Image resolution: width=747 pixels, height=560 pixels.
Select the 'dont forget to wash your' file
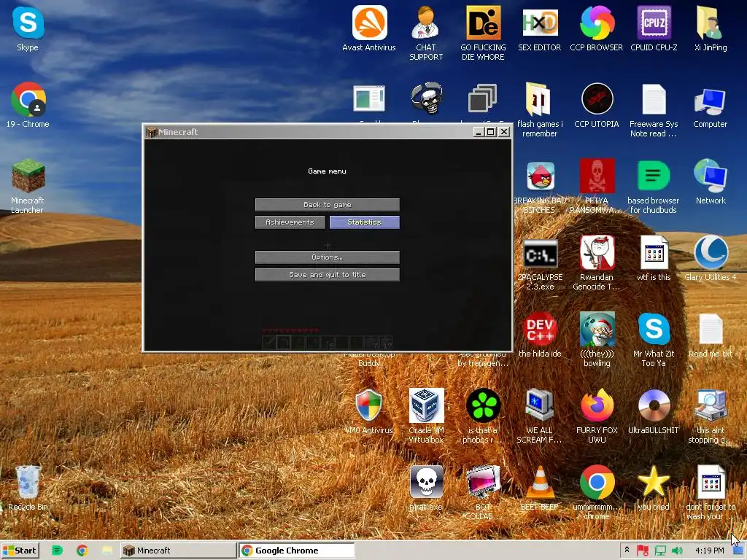(x=711, y=493)
